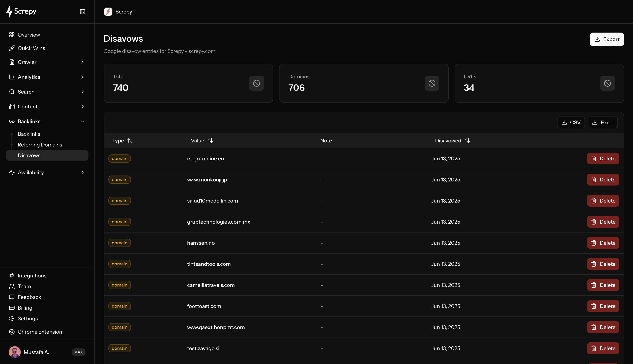The width and height of the screenshot is (633, 364).
Task: Click domain tag for hanssen.no
Action: (120, 243)
